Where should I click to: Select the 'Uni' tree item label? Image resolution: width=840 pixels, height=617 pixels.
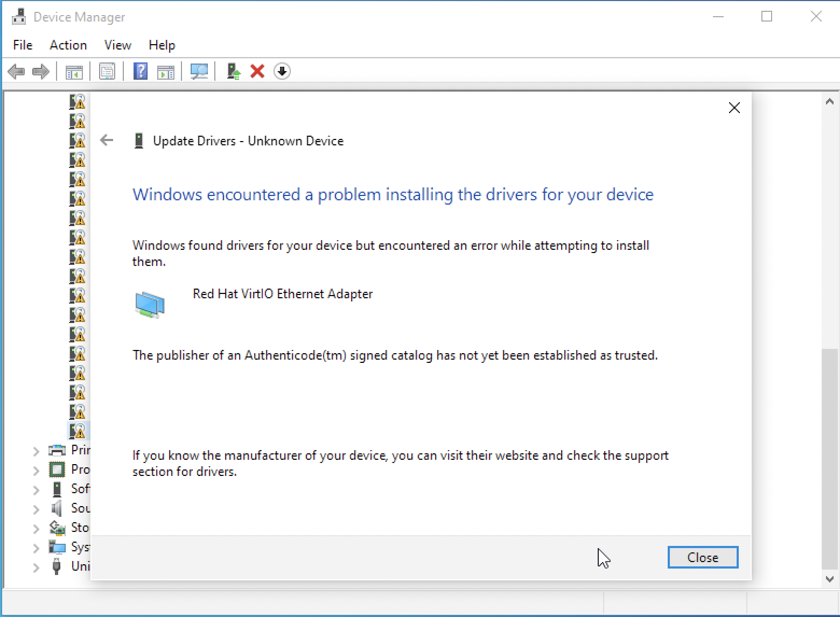(x=81, y=566)
